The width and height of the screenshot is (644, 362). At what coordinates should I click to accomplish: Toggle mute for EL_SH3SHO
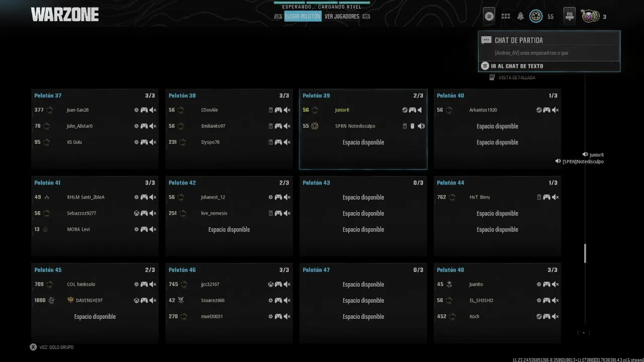pyautogui.click(x=555, y=300)
